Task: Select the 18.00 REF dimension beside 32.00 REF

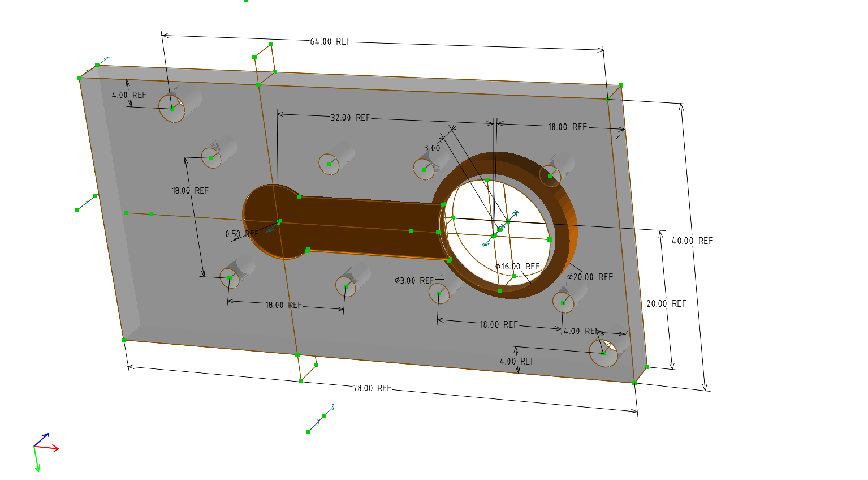Action: tap(567, 127)
